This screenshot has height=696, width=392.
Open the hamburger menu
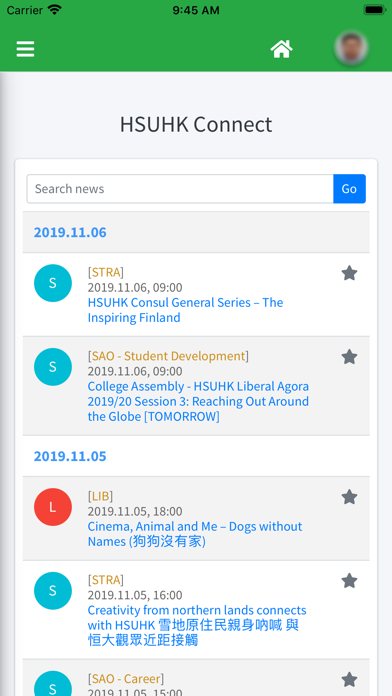click(25, 49)
